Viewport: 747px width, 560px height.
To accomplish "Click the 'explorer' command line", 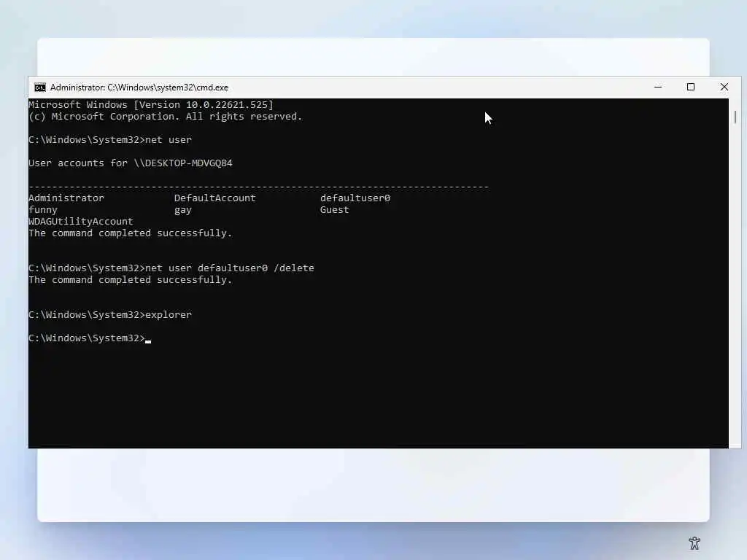I will (110, 315).
